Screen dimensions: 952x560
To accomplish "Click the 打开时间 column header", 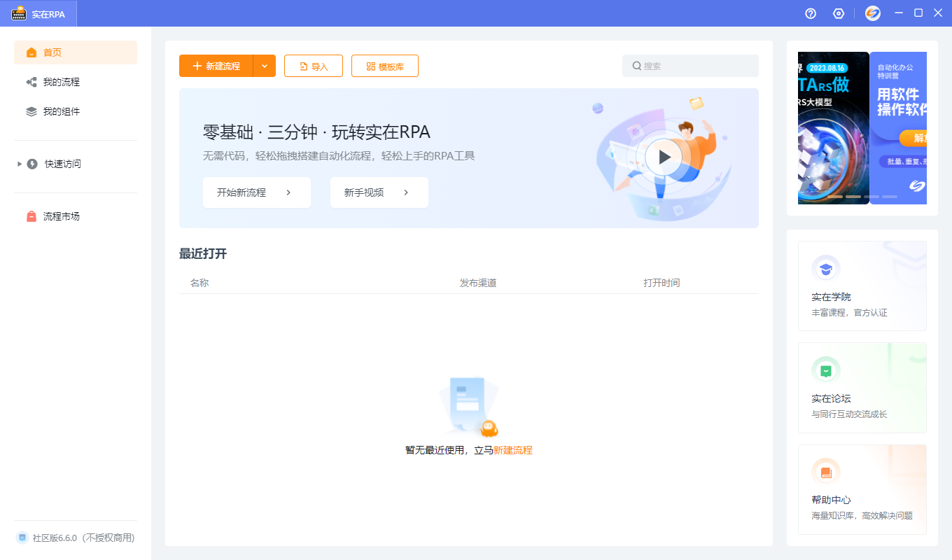I will click(x=662, y=283).
